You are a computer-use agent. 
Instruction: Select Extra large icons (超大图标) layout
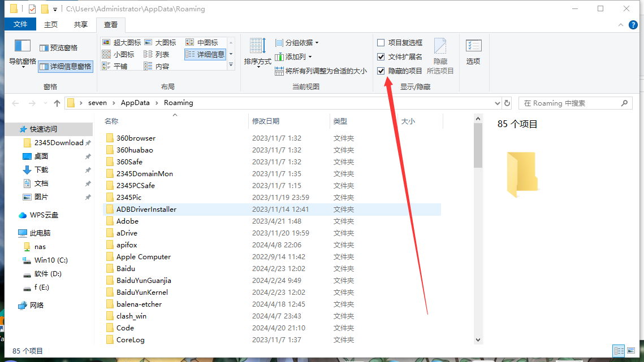click(x=122, y=43)
